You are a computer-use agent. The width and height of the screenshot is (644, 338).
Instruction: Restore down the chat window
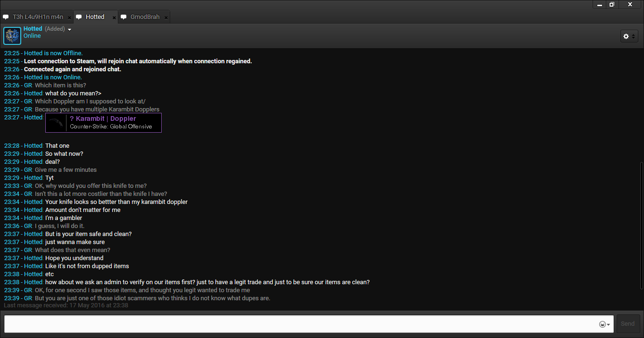pyautogui.click(x=611, y=4)
